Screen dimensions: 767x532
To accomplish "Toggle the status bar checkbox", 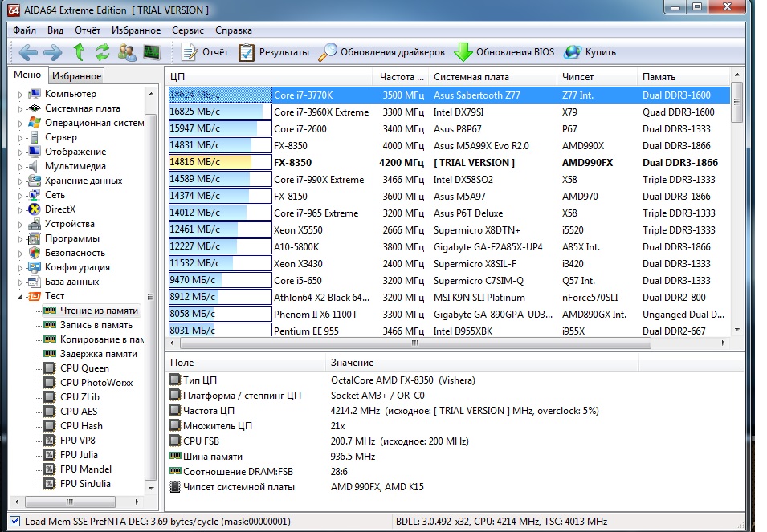I will click(14, 522).
